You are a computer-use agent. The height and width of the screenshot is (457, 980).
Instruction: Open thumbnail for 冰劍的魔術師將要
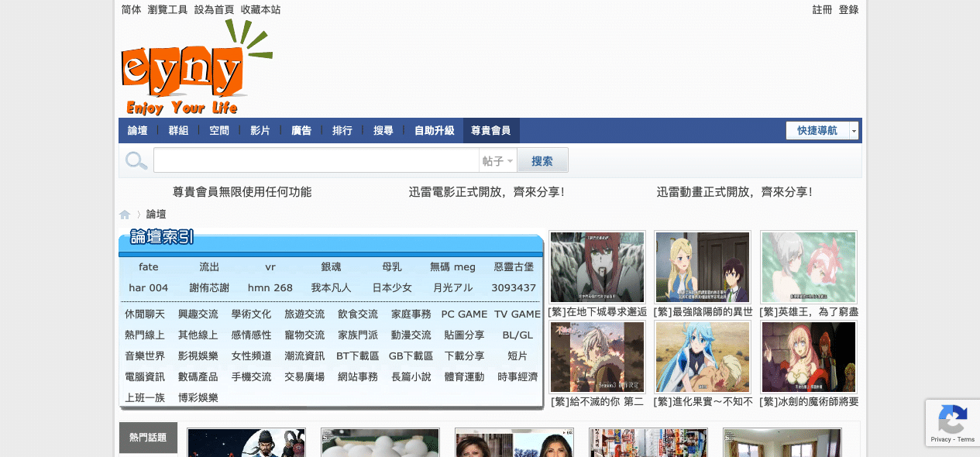809,357
